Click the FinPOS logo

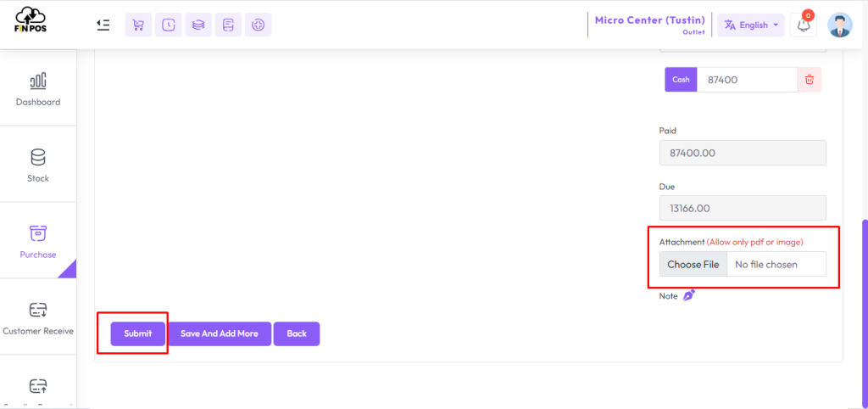pyautogui.click(x=31, y=20)
